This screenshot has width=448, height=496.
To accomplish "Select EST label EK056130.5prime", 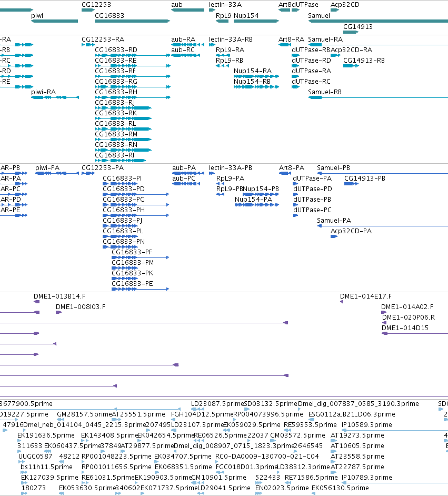I will pos(340,488).
